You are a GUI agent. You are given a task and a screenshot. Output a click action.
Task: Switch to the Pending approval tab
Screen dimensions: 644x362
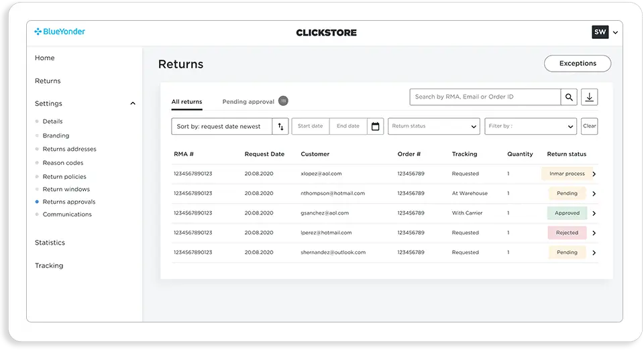point(248,102)
